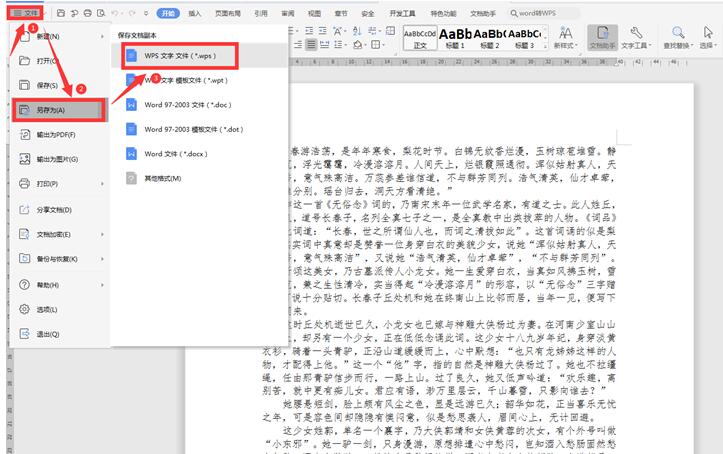Image resolution: width=723 pixels, height=454 pixels.
Task: Select 帮助(H) in the file menu
Action: coord(60,285)
